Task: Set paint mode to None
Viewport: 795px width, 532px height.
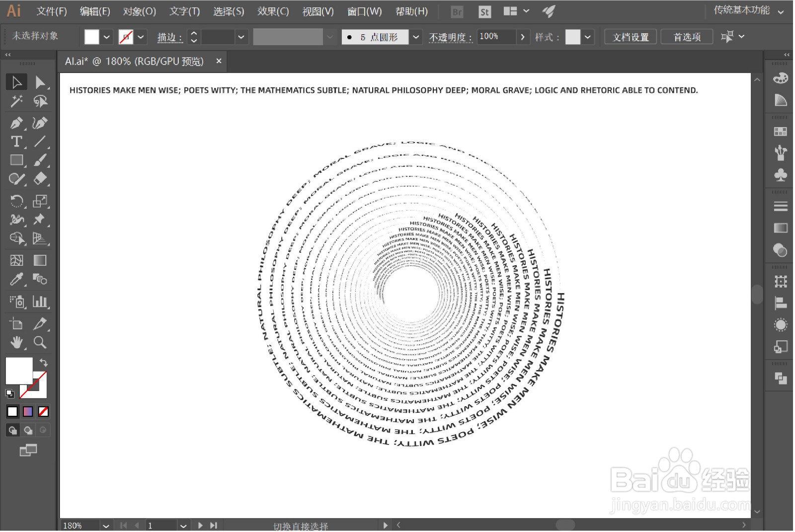Action: pyautogui.click(x=43, y=411)
